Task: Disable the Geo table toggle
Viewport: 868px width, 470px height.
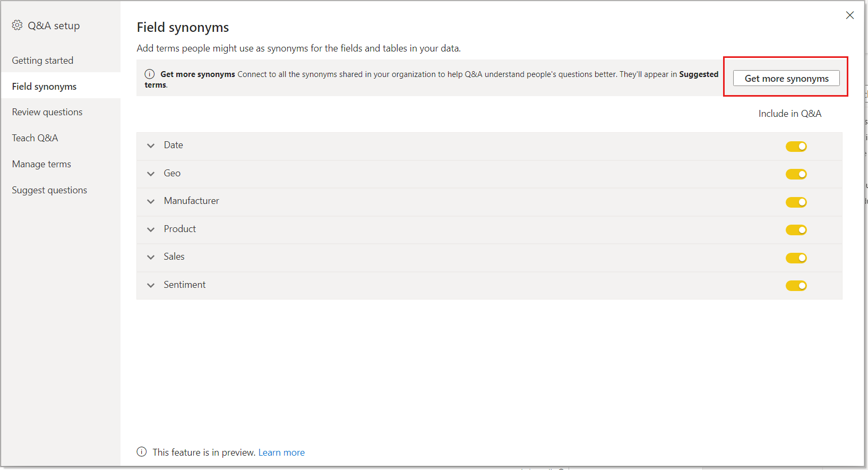Action: click(796, 174)
